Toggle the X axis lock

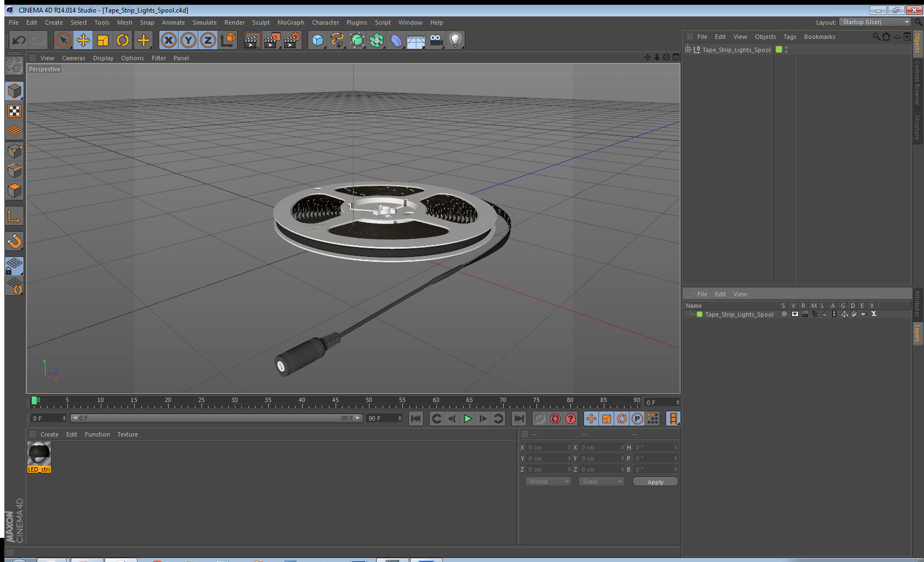point(169,40)
